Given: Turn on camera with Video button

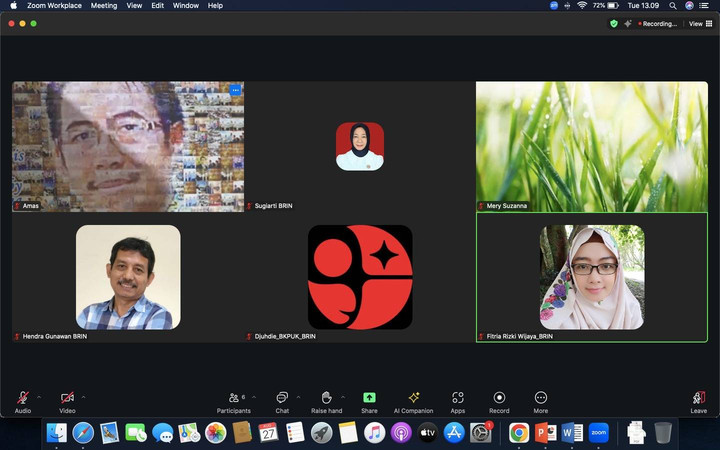Looking at the screenshot, I should click(x=67, y=399).
